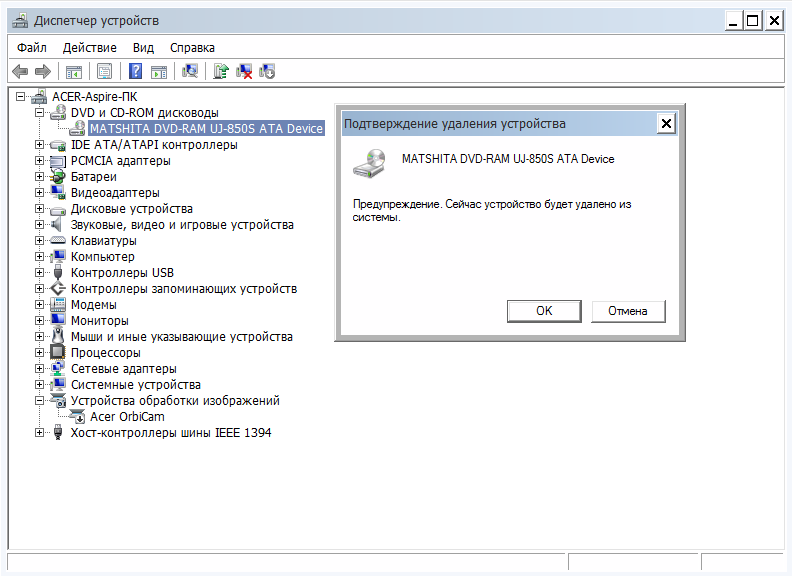Expand IDE ATA/ATAPI контроллеры branch

pyautogui.click(x=39, y=145)
